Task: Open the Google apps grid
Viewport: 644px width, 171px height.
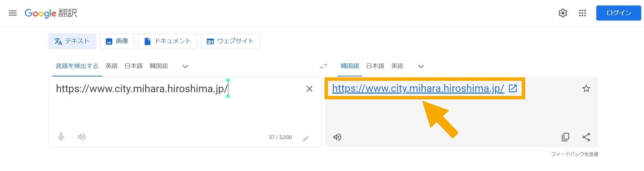Action: point(583,13)
